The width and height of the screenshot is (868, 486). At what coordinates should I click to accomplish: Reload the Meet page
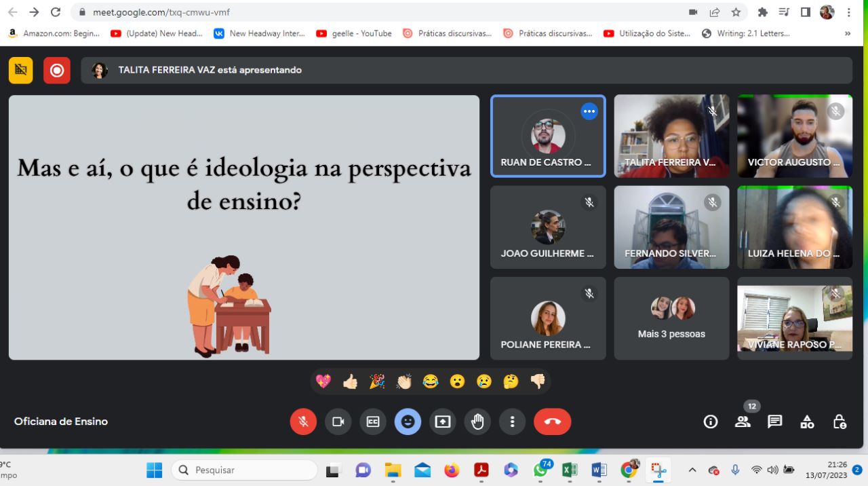pyautogui.click(x=56, y=12)
